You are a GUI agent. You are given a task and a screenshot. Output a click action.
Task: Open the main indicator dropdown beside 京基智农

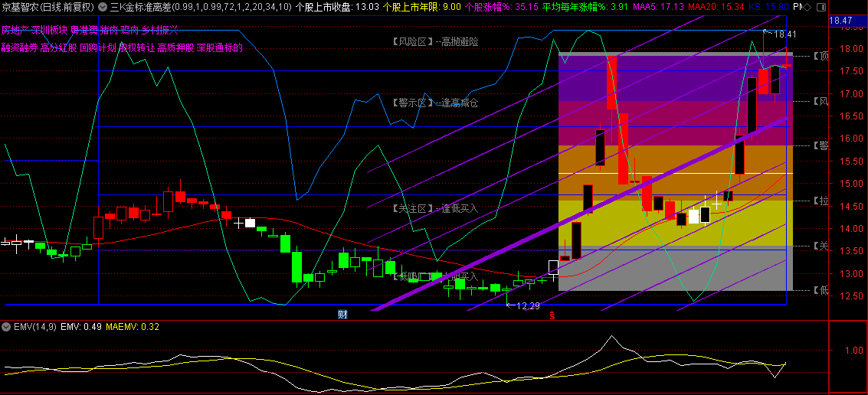(x=103, y=7)
